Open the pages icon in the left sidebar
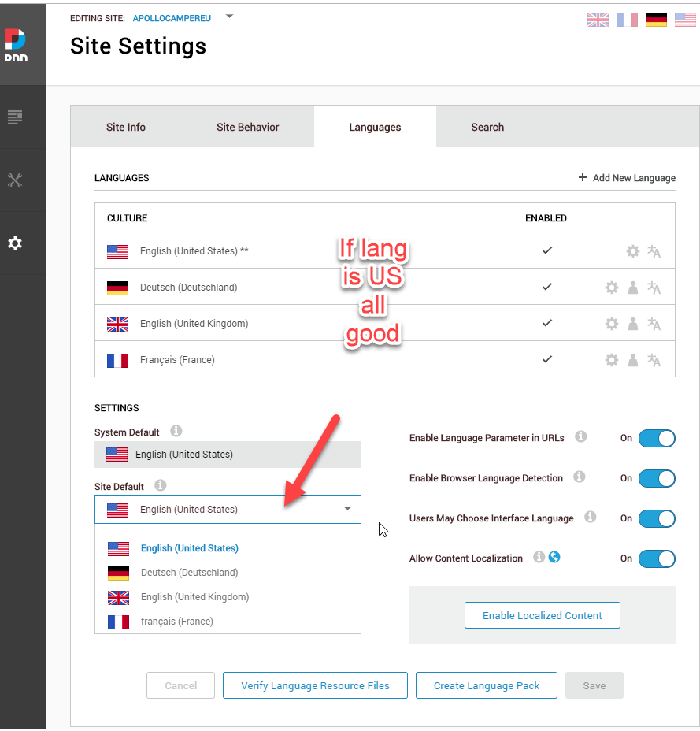 pos(14,117)
